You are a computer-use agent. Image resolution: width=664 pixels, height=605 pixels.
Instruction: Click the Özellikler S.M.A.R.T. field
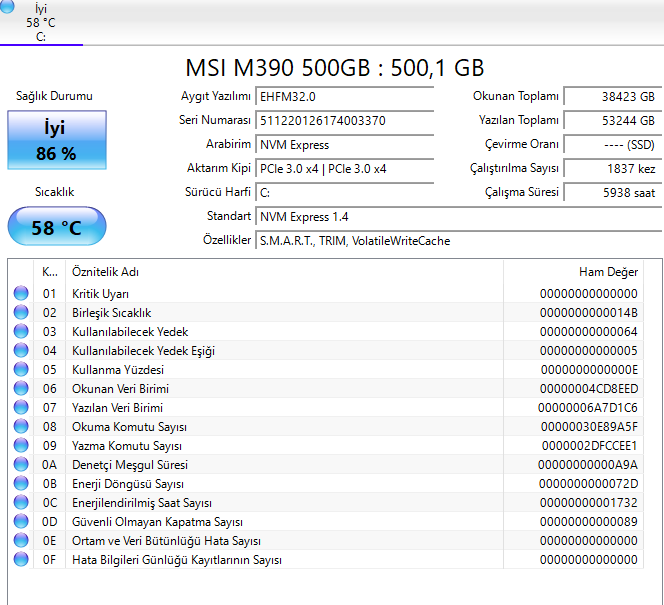click(x=457, y=240)
